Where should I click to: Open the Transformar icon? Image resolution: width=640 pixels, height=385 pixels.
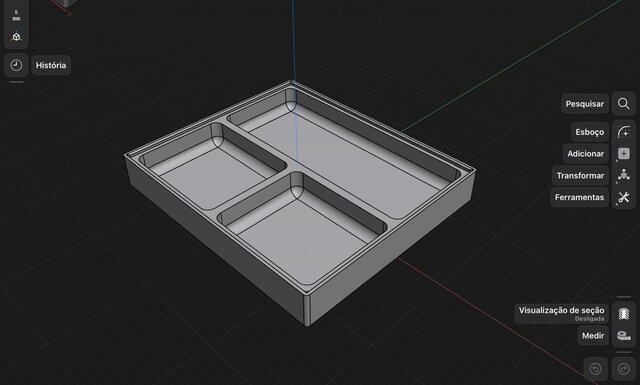click(624, 175)
